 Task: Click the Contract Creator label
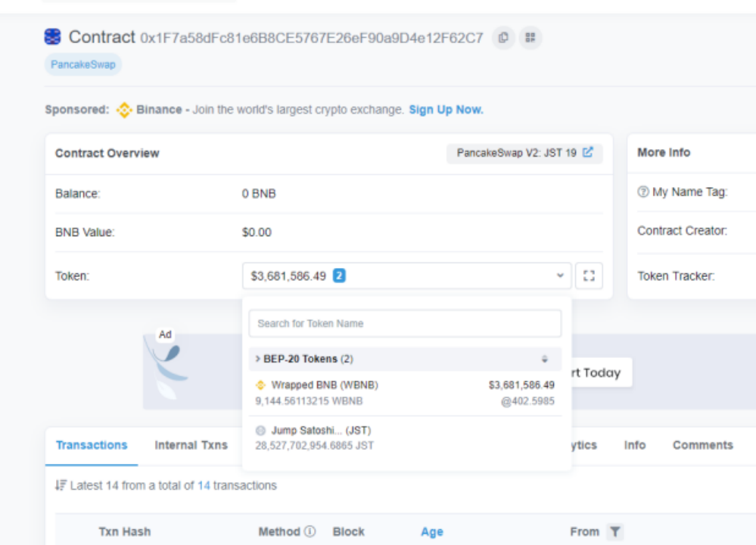pos(683,231)
